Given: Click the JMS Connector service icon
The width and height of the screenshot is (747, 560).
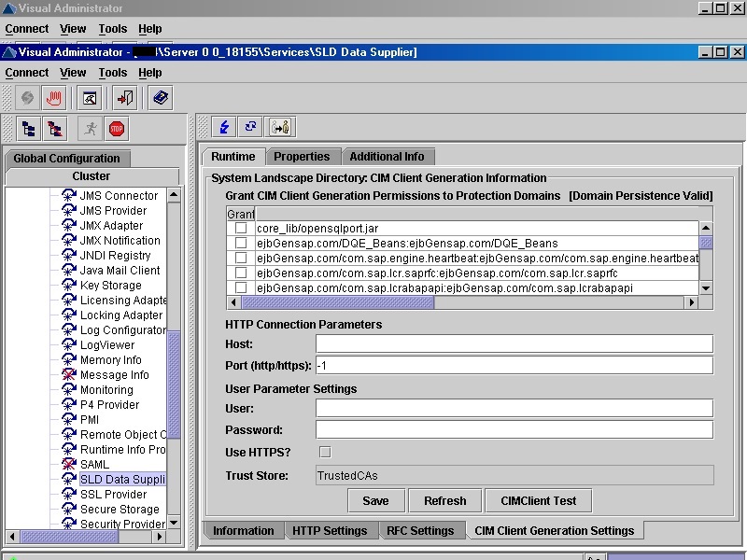Looking at the screenshot, I should (69, 195).
